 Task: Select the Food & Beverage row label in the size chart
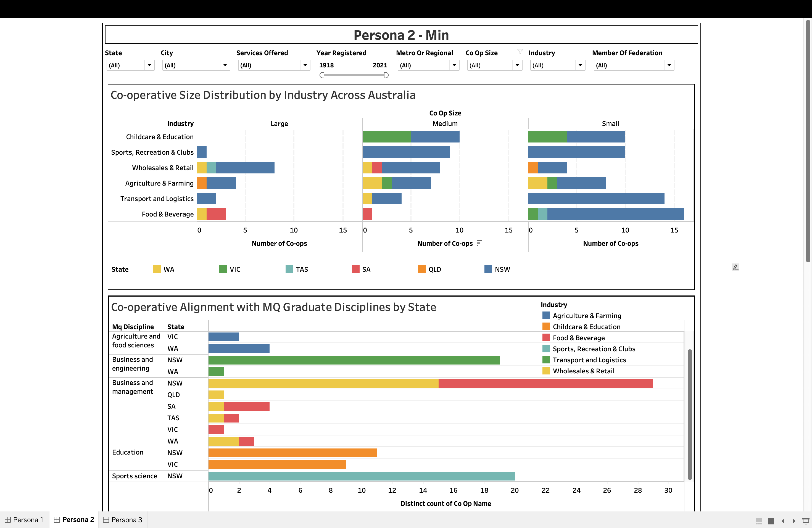coord(168,214)
